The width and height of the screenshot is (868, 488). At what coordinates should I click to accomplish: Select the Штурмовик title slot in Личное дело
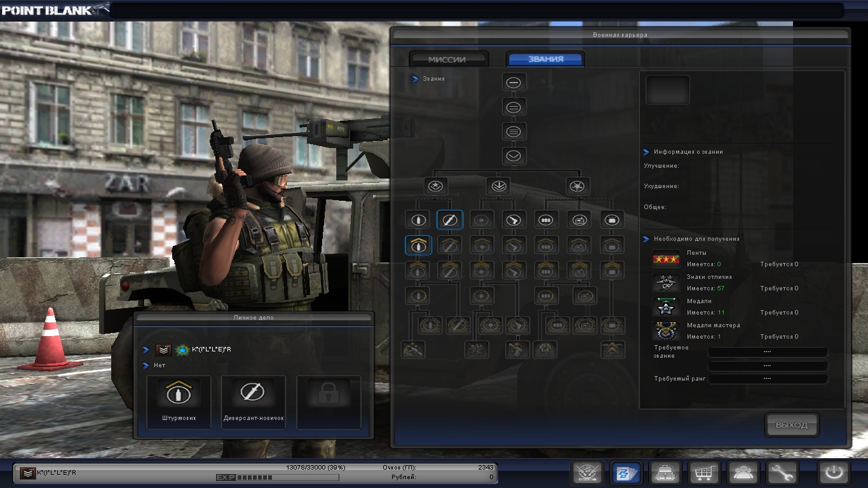click(x=179, y=402)
